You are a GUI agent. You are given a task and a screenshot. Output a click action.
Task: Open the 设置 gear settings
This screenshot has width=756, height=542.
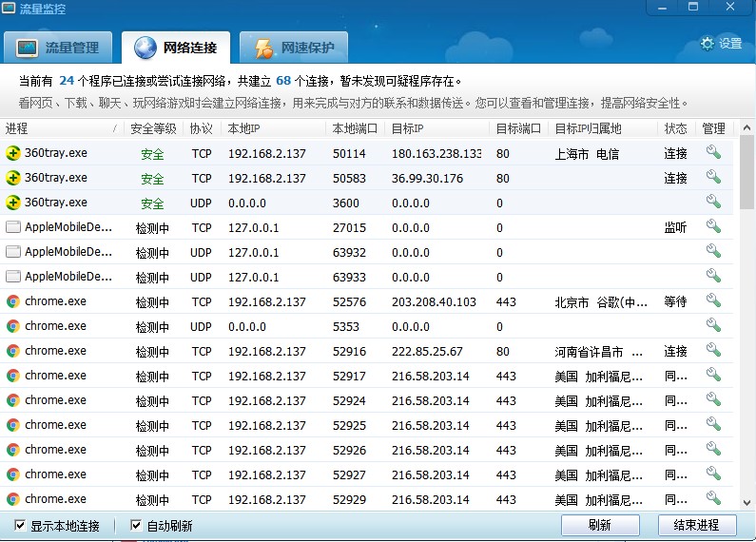coord(721,44)
